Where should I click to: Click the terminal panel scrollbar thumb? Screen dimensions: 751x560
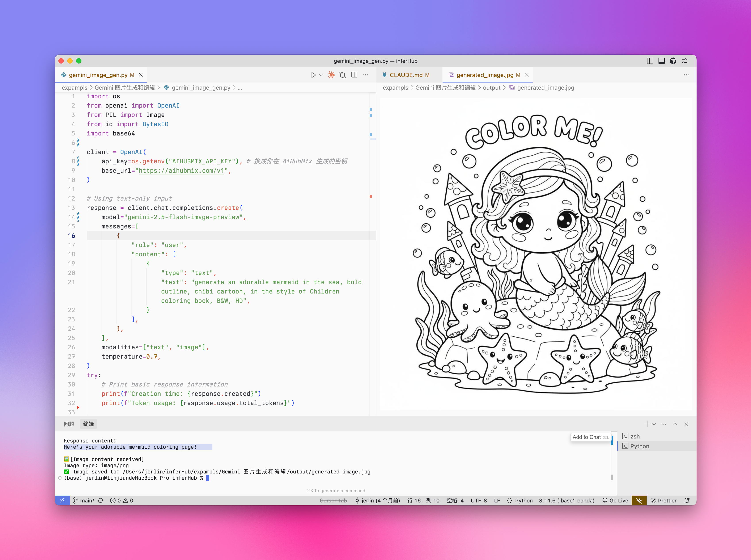click(612, 477)
